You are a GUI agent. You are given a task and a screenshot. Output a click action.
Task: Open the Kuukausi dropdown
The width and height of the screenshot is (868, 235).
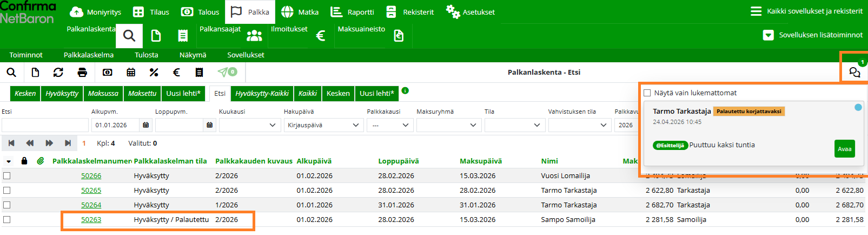pos(250,125)
